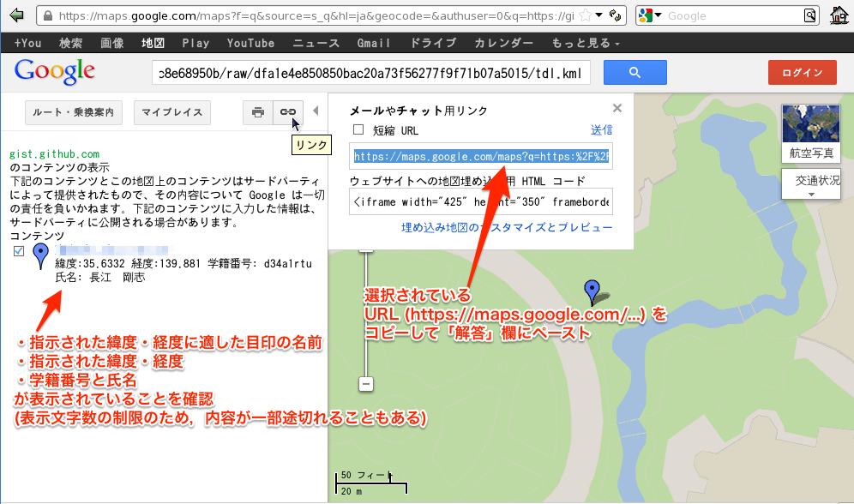Image resolution: width=854 pixels, height=504 pixels.
Task: Open the bookmark star dropdown arrow
Action: 599,15
